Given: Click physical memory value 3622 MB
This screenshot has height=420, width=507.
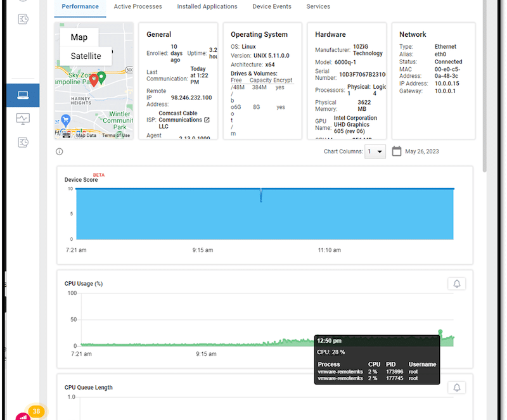Looking at the screenshot, I should point(364,105).
